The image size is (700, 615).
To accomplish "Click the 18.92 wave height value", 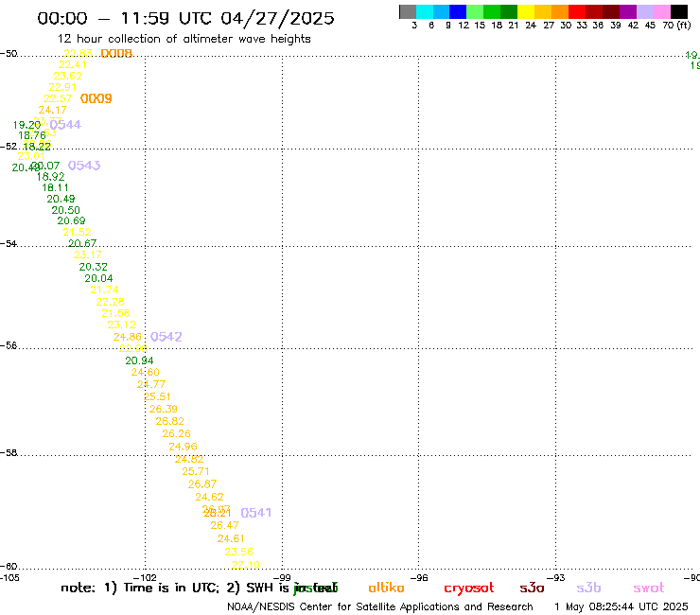I will [50, 177].
